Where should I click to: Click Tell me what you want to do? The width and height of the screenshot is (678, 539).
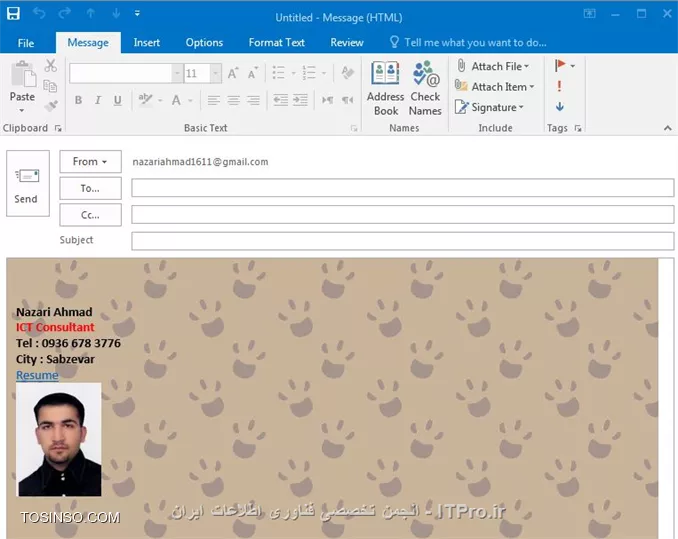point(468,42)
